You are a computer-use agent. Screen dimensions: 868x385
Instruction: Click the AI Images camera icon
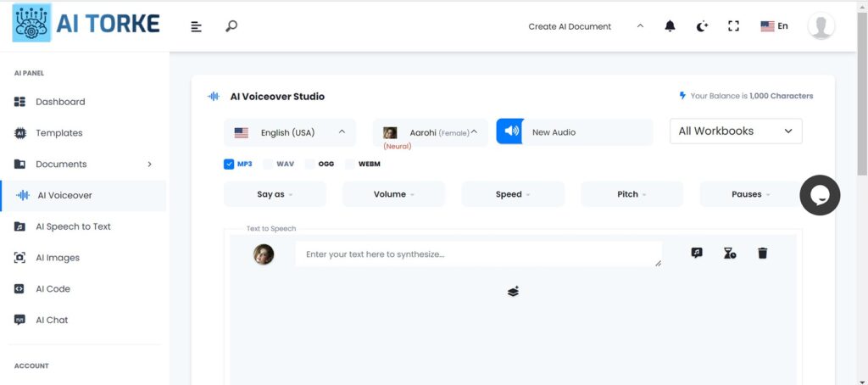(19, 258)
